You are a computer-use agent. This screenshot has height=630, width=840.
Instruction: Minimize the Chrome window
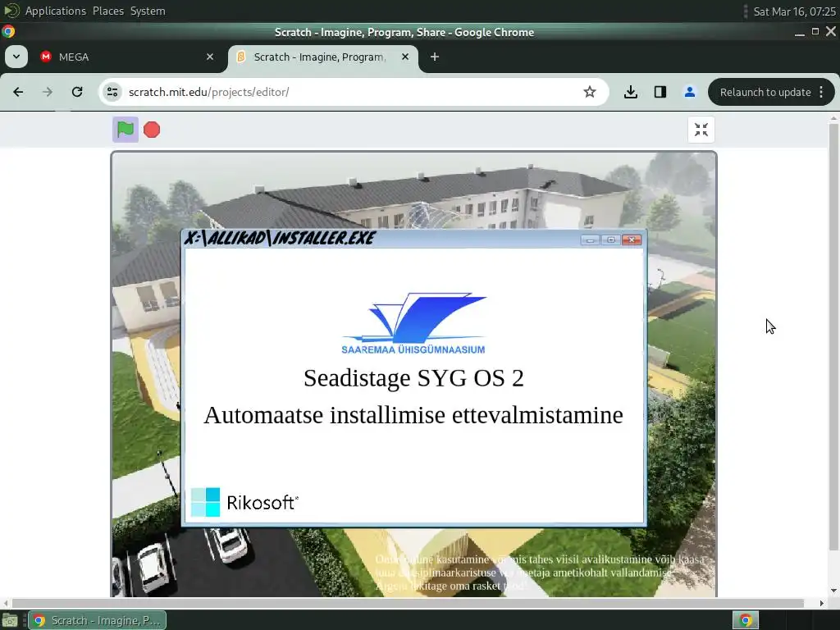tap(799, 32)
